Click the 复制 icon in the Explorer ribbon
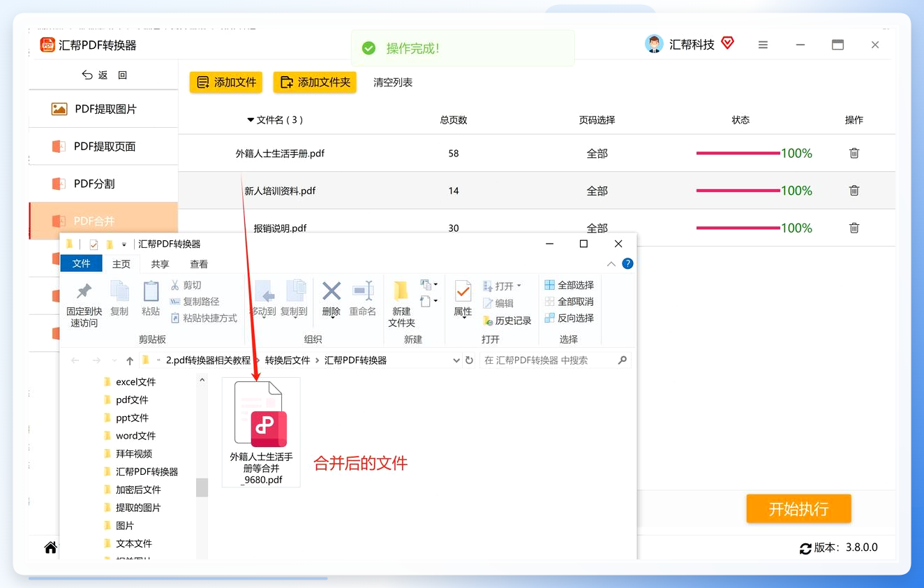Image resolution: width=924 pixels, height=588 pixels. point(119,291)
